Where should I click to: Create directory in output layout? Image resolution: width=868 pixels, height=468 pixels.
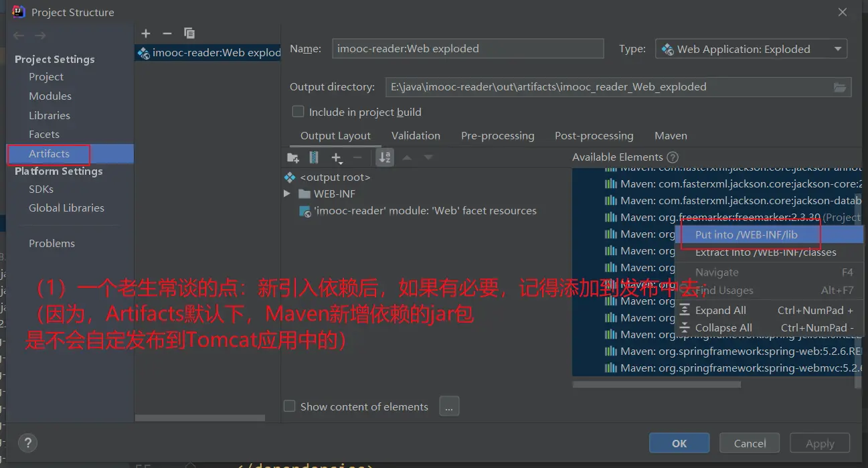pos(292,157)
